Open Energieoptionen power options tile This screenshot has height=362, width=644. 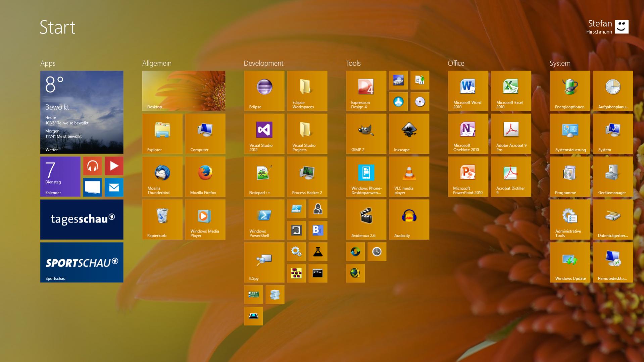click(x=571, y=91)
